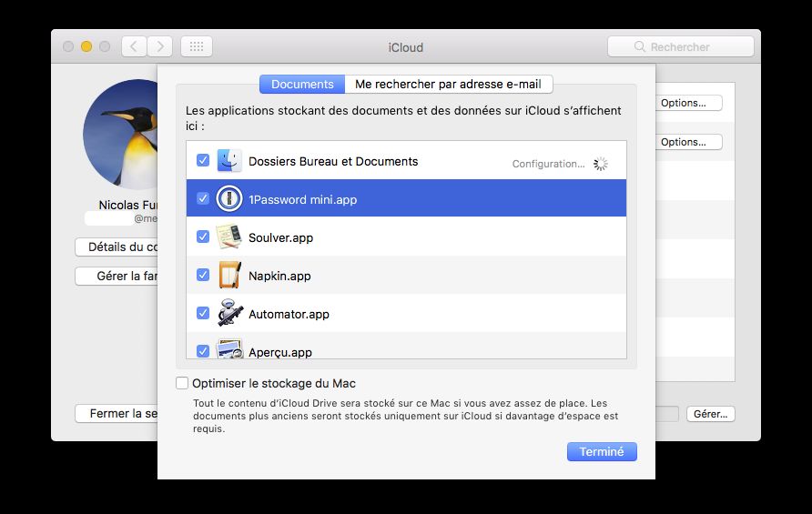This screenshot has width=812, height=514.
Task: Click the Soulver app icon
Action: click(228, 237)
